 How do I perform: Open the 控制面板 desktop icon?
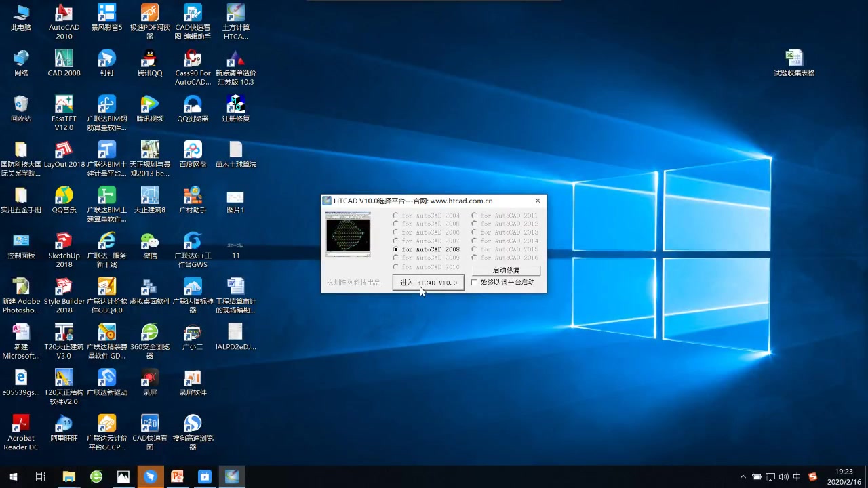click(21, 245)
